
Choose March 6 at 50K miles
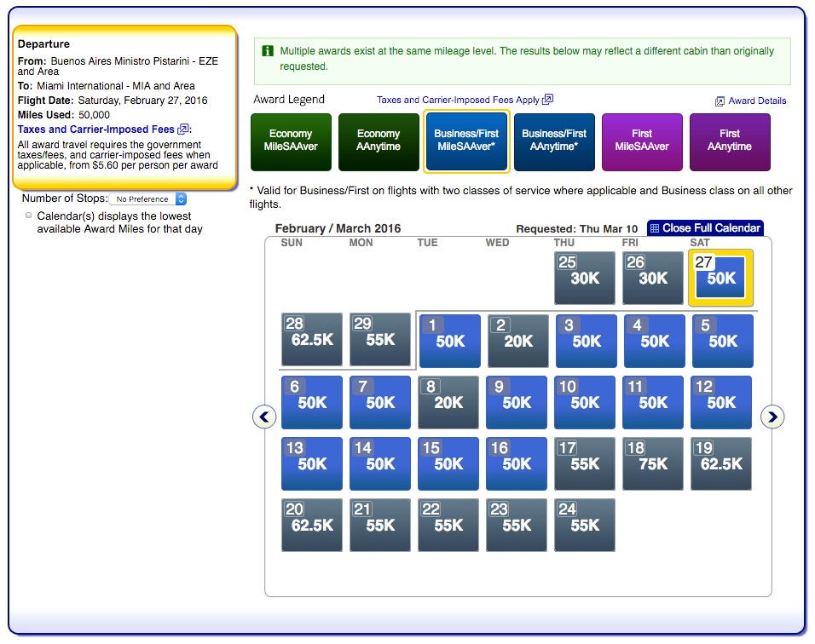[312, 402]
